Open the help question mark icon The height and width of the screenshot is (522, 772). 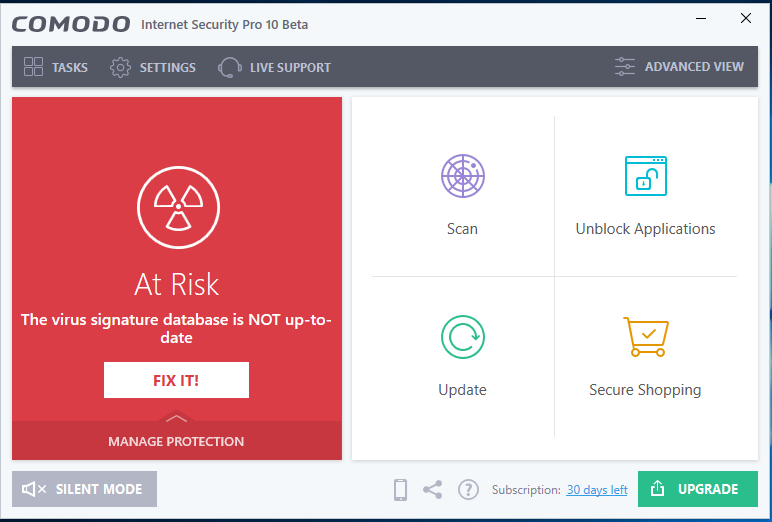(x=467, y=489)
